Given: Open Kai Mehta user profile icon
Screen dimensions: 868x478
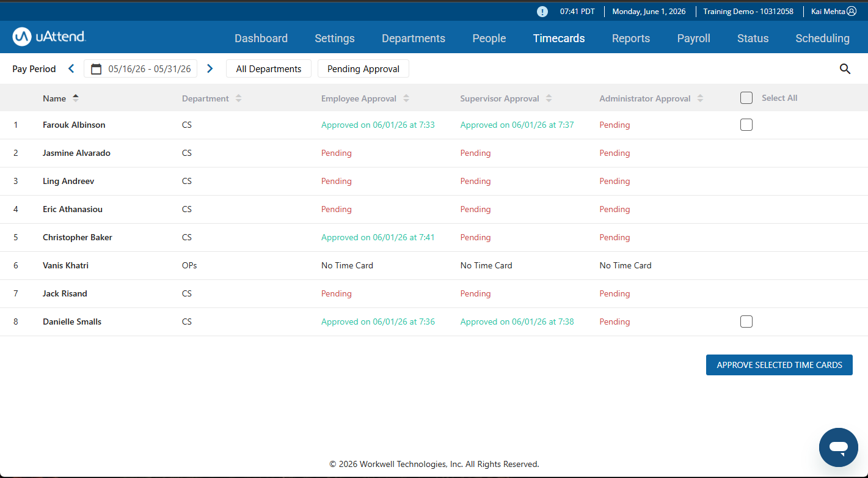Looking at the screenshot, I should (x=852, y=11).
